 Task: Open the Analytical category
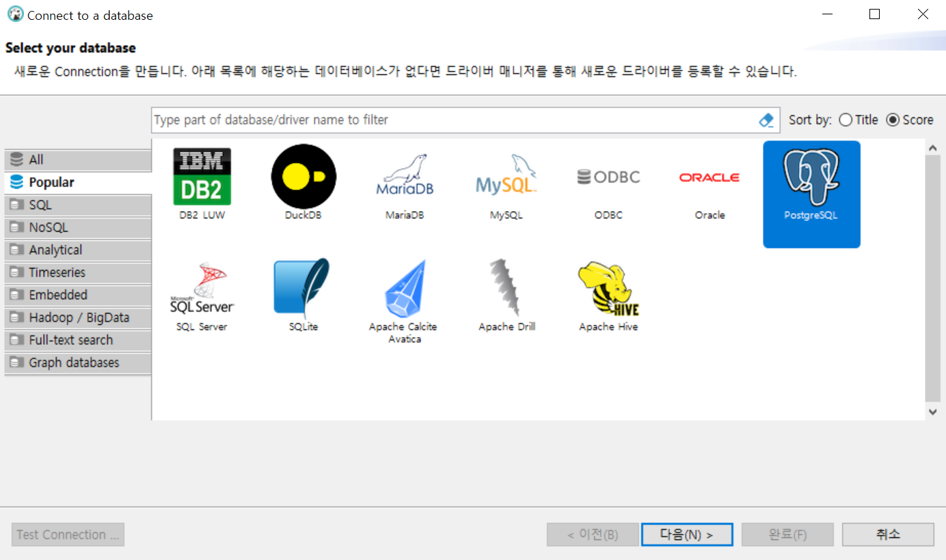(x=78, y=250)
